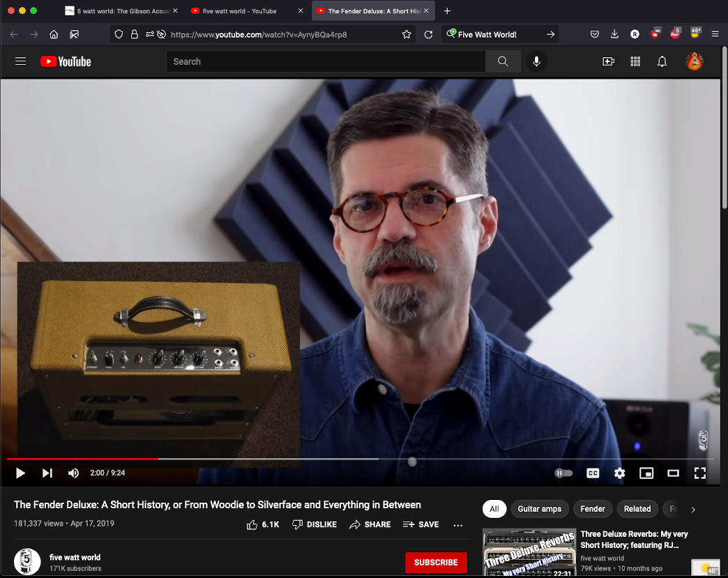Switch to miniplayer mode

646,473
